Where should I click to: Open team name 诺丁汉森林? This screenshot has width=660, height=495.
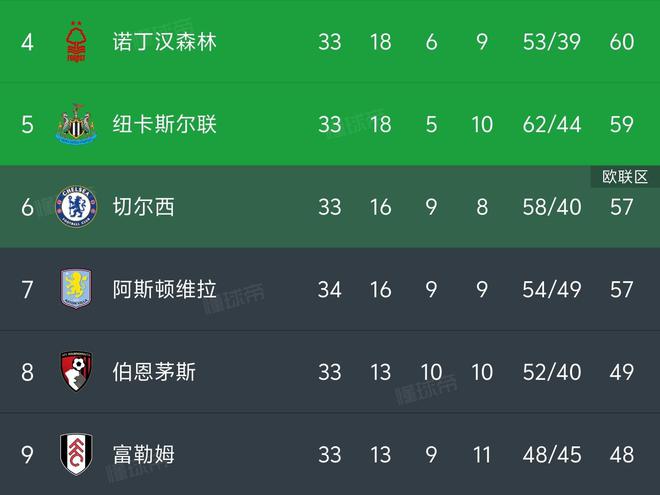(x=164, y=42)
